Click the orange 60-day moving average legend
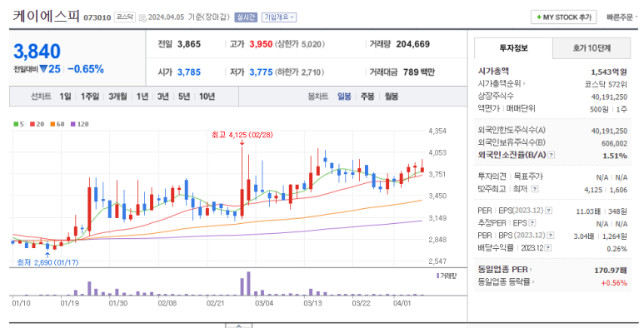Screen dimensions: 644x328 click(x=57, y=124)
